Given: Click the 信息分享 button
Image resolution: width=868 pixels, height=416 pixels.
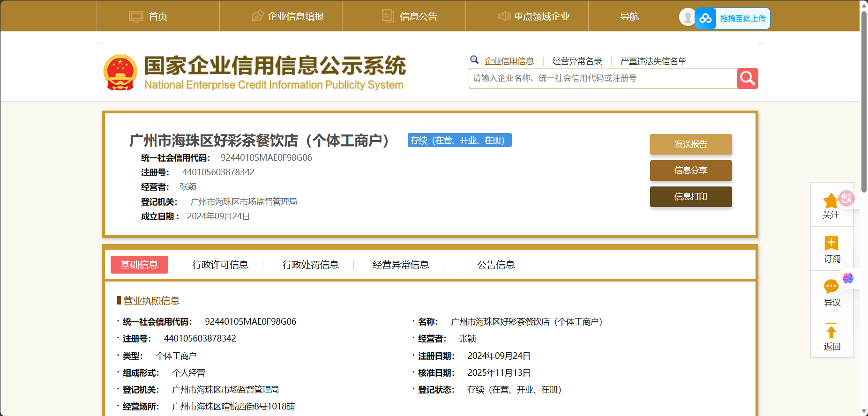Looking at the screenshot, I should point(691,171).
